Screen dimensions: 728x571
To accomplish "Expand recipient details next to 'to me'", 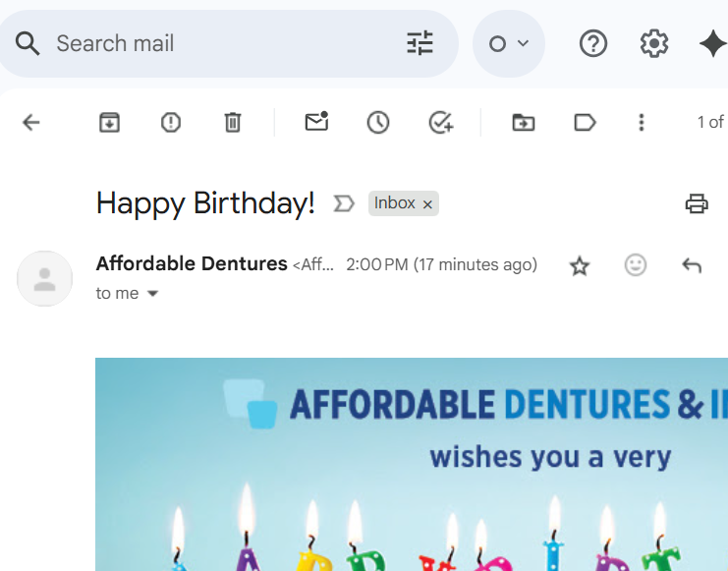I will click(152, 293).
